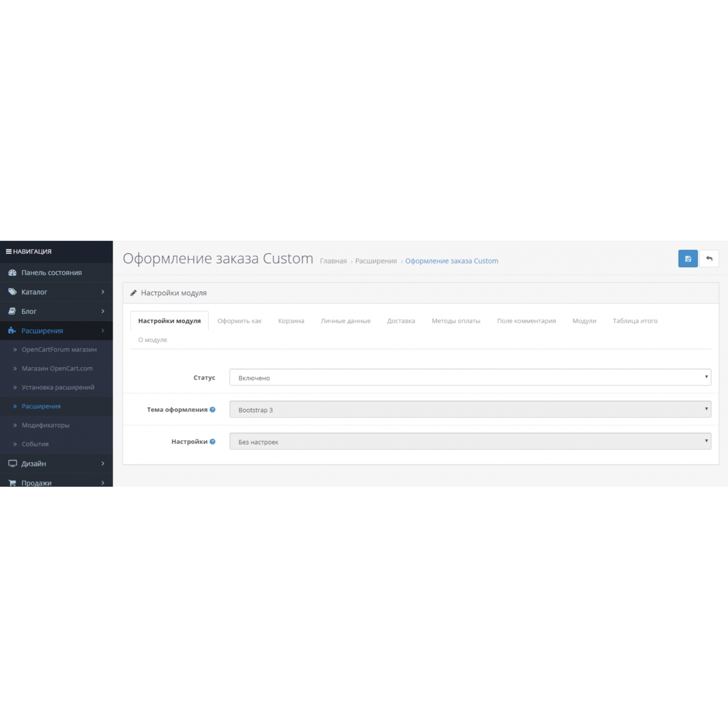Open the Тема оформления Bootstrap 3 dropdown
The height and width of the screenshot is (728, 728).
[x=470, y=410]
